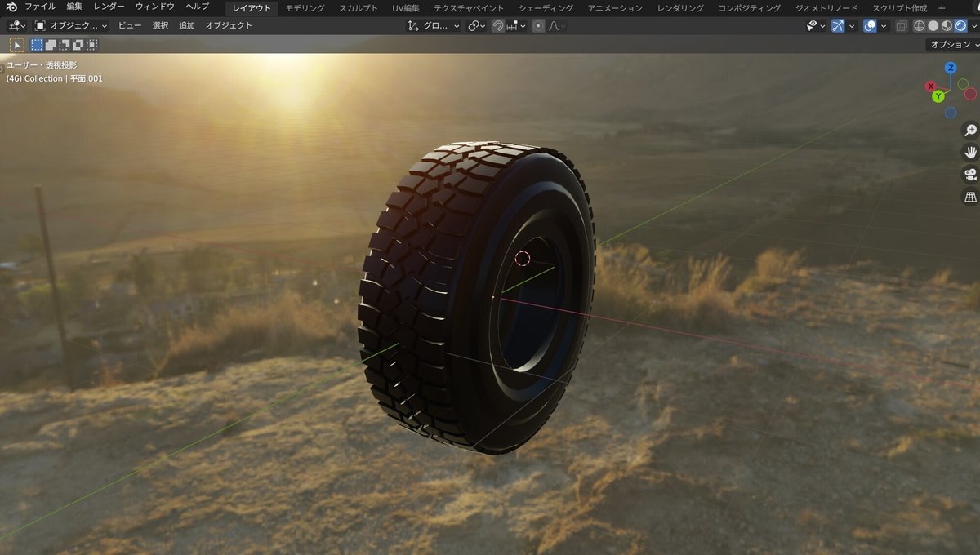Toggle X-ray mode

[901, 25]
